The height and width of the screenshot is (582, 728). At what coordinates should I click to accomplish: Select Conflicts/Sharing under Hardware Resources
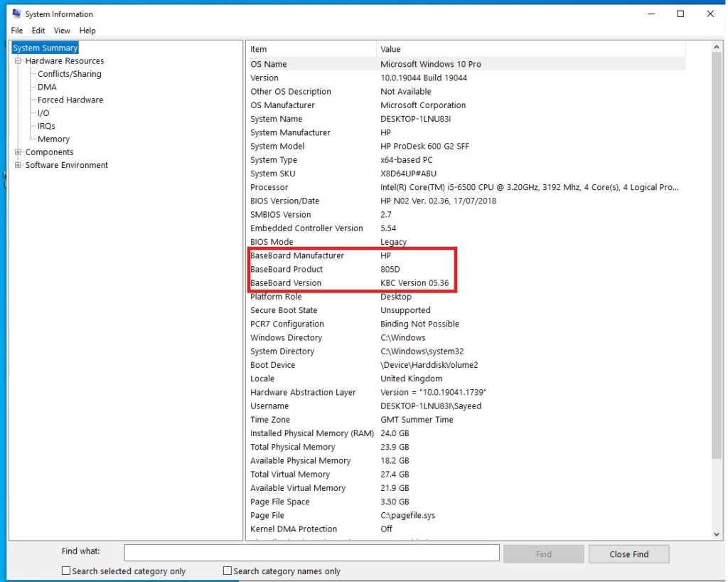69,73
